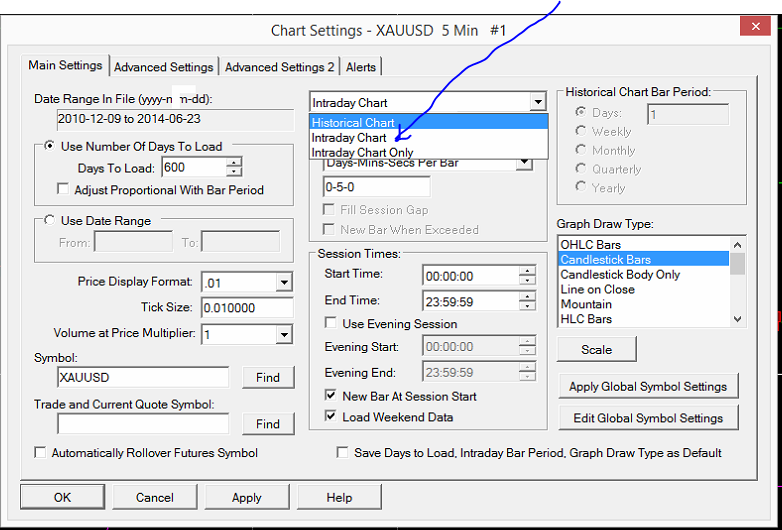The width and height of the screenshot is (782, 530).
Task: Click Graph Draw Type list scroll down arrow
Action: [738, 319]
